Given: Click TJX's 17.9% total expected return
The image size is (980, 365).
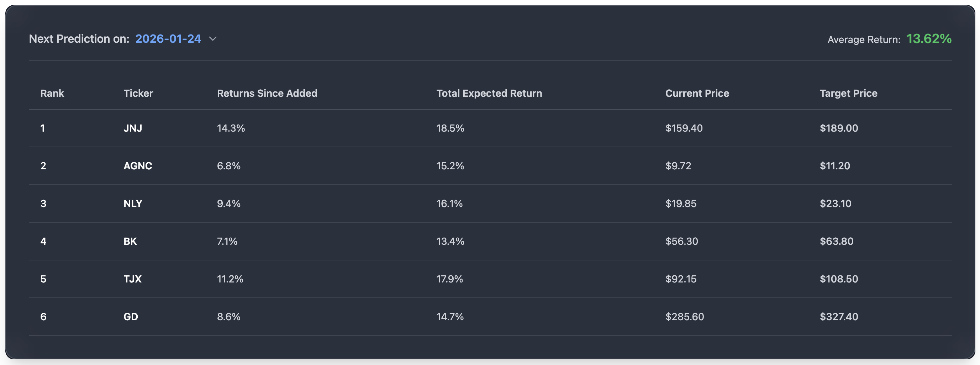Looking at the screenshot, I should point(449,279).
